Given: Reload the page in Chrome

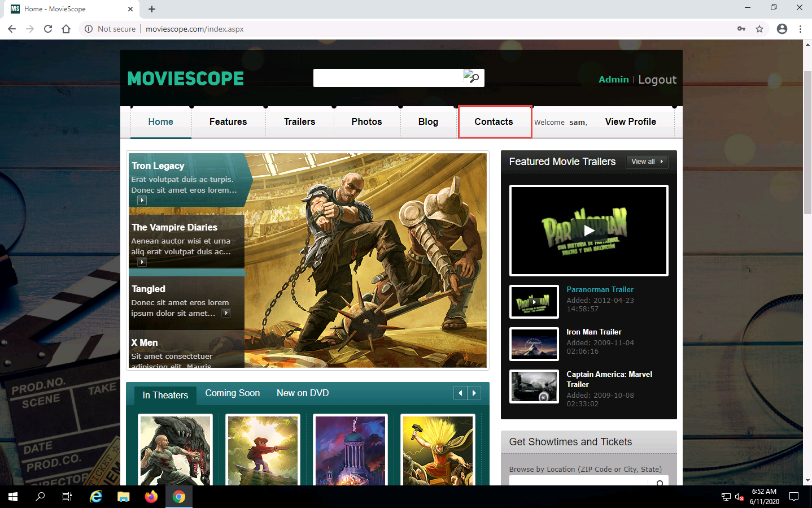Looking at the screenshot, I should (x=48, y=29).
